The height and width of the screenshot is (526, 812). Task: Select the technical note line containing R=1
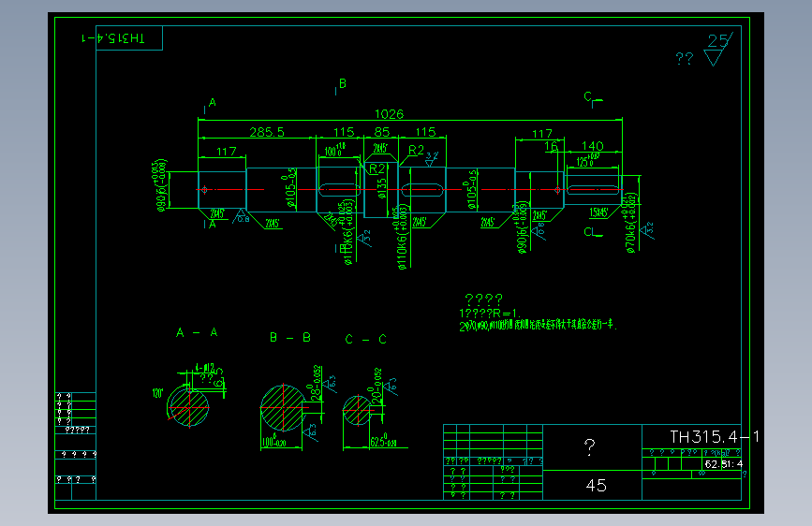point(490,314)
